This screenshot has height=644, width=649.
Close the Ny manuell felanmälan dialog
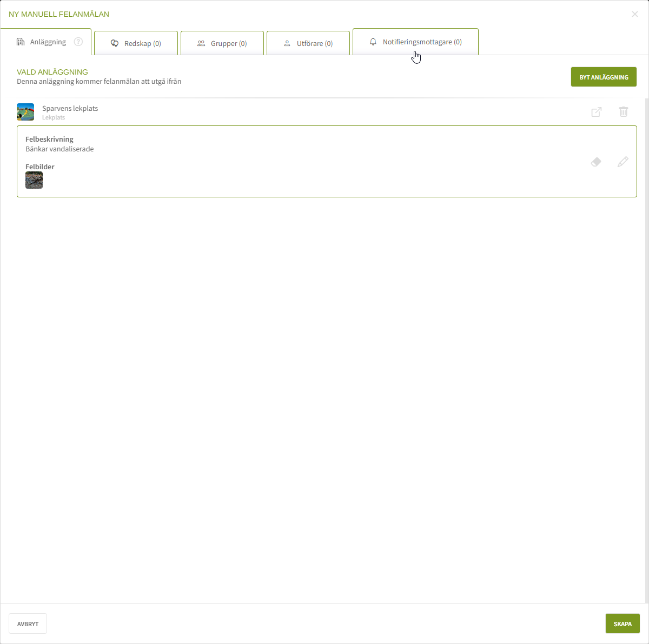(635, 14)
